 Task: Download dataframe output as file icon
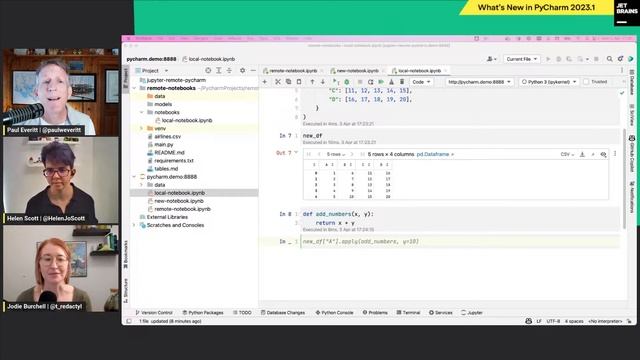pos(582,154)
